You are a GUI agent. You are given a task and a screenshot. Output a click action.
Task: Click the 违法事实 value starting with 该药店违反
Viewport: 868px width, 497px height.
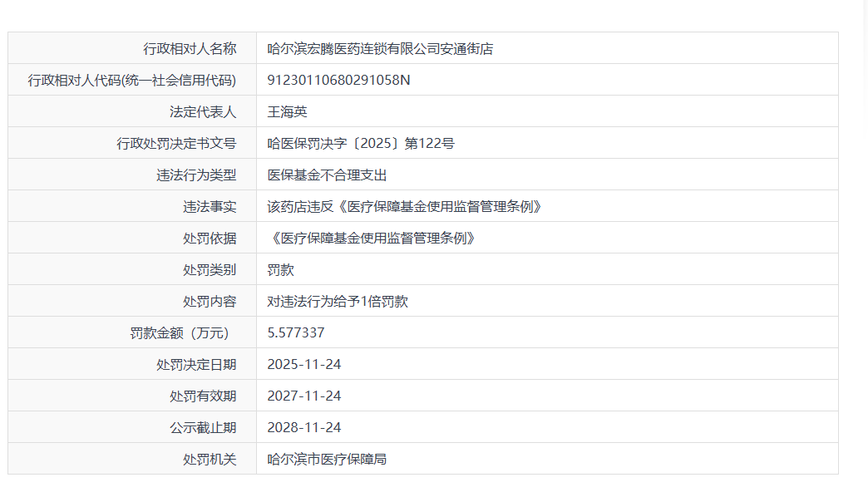[404, 207]
